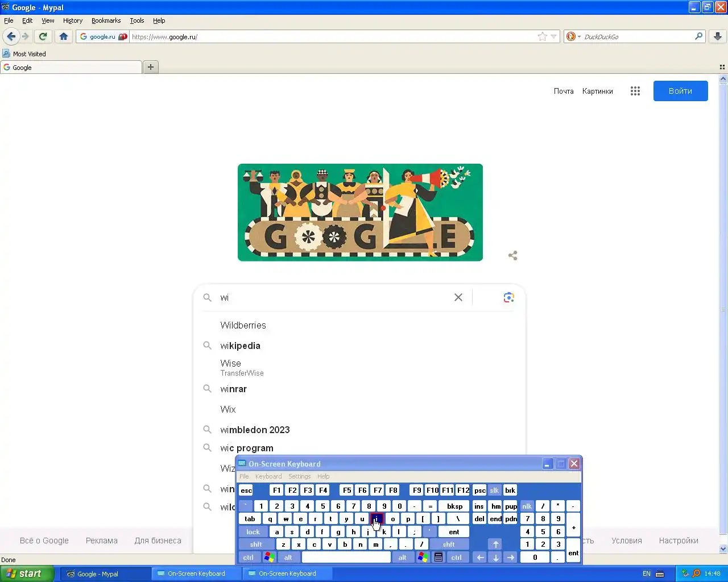Open the Условия footer link
Image resolution: width=728 pixels, height=582 pixels.
[x=627, y=541]
